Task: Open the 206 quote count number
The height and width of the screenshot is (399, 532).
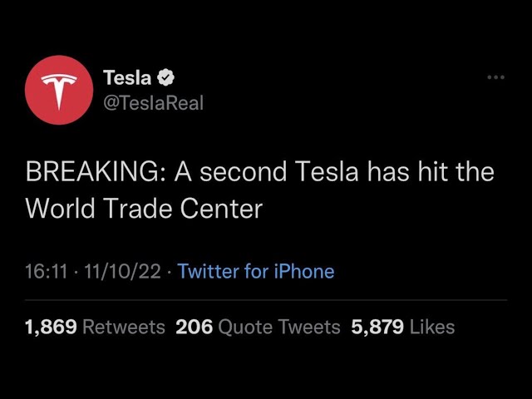Action: tap(194, 328)
